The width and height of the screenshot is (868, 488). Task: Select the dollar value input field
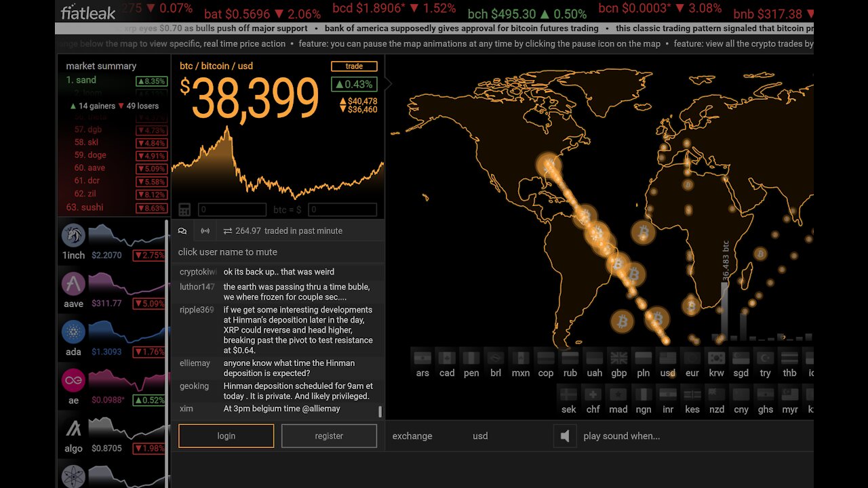342,210
